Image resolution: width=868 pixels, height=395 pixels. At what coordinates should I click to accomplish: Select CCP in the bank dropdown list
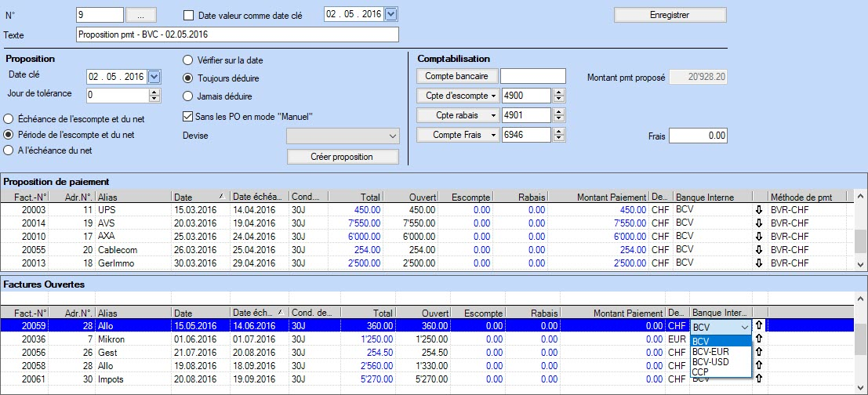[x=700, y=371]
